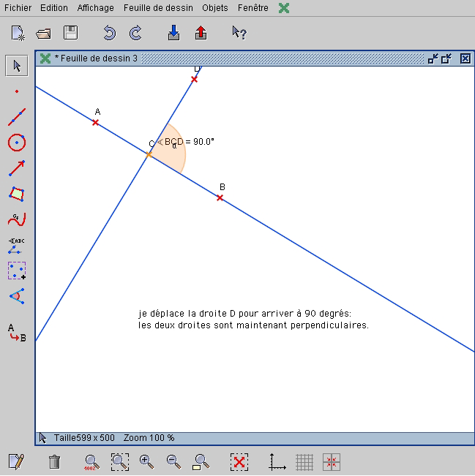Select the angle measurement tool
Screen dimensions: 475x476
pyautogui.click(x=17, y=296)
